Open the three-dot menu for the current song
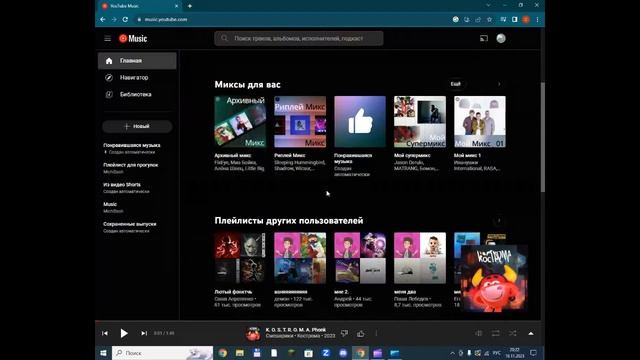Screen dimensions: 640x360 pyautogui.click(x=376, y=333)
